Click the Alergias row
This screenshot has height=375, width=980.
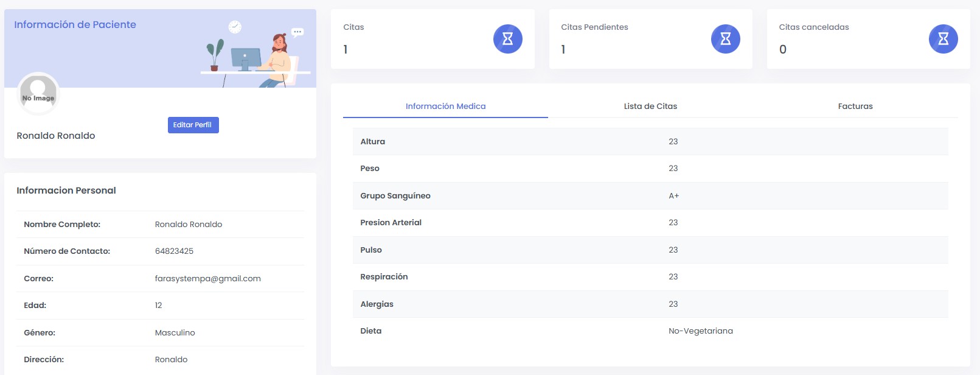pyautogui.click(x=650, y=304)
